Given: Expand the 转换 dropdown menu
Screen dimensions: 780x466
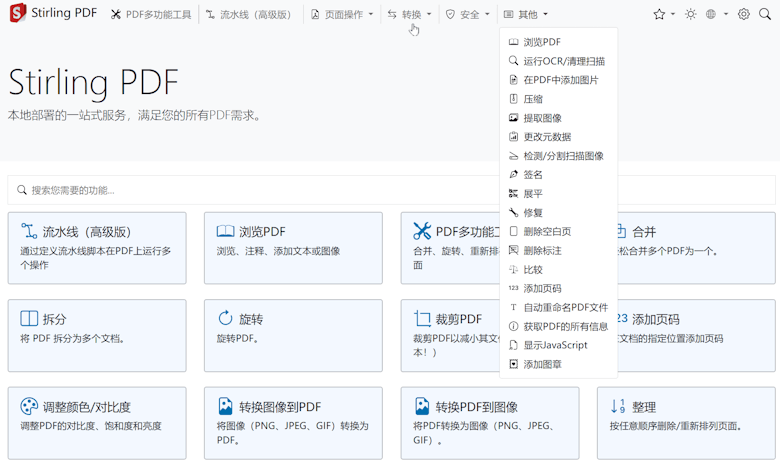Looking at the screenshot, I should tap(409, 14).
